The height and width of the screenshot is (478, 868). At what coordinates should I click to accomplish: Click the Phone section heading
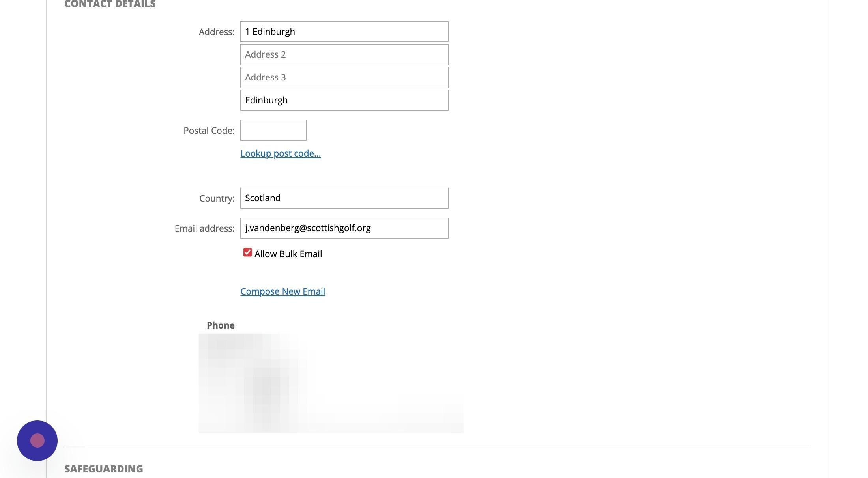point(221,325)
